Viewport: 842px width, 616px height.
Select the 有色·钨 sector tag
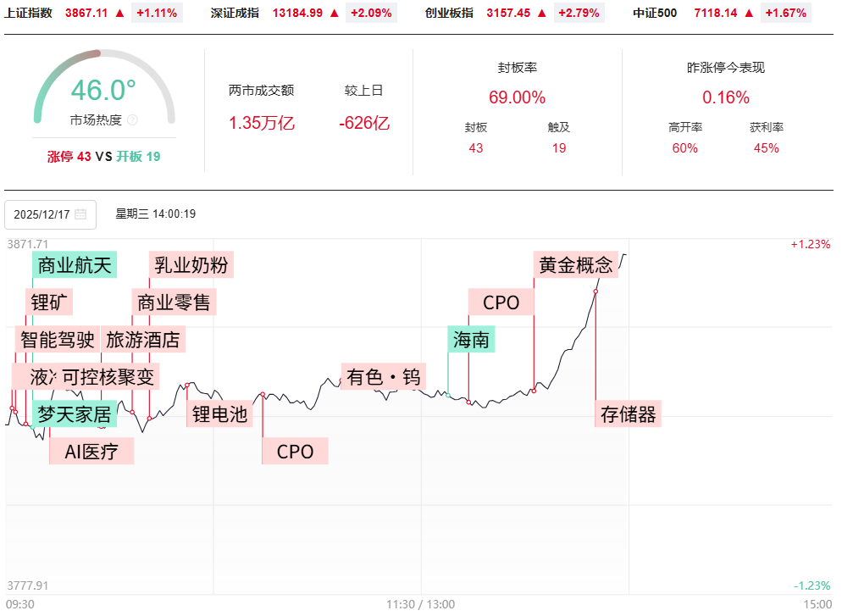pos(383,377)
